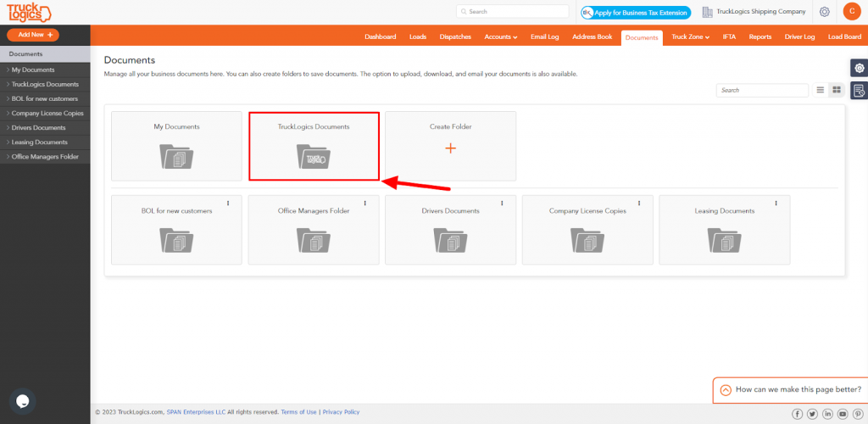Expand the feedback panel chevron
This screenshot has height=424, width=868.
(x=726, y=390)
